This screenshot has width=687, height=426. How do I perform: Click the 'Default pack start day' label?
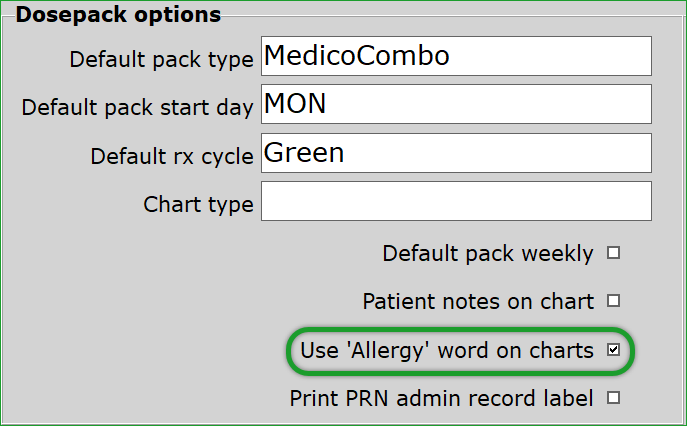138,107
